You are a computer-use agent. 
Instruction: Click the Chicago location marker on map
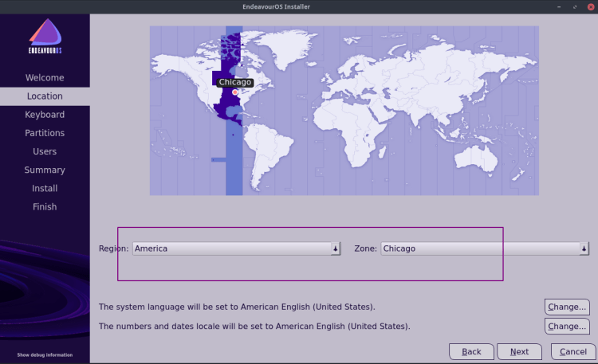pos(235,92)
